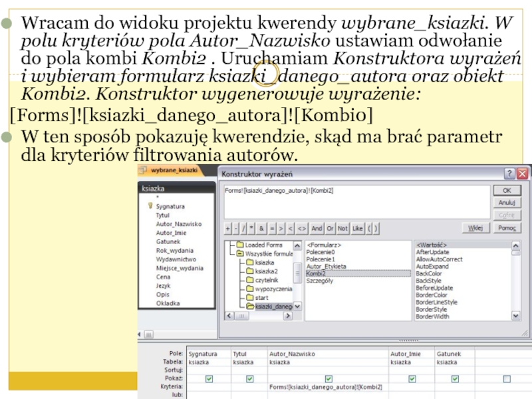Click the Anuluj button
Image resolution: width=532 pixels, height=399 pixels.
[x=507, y=202]
